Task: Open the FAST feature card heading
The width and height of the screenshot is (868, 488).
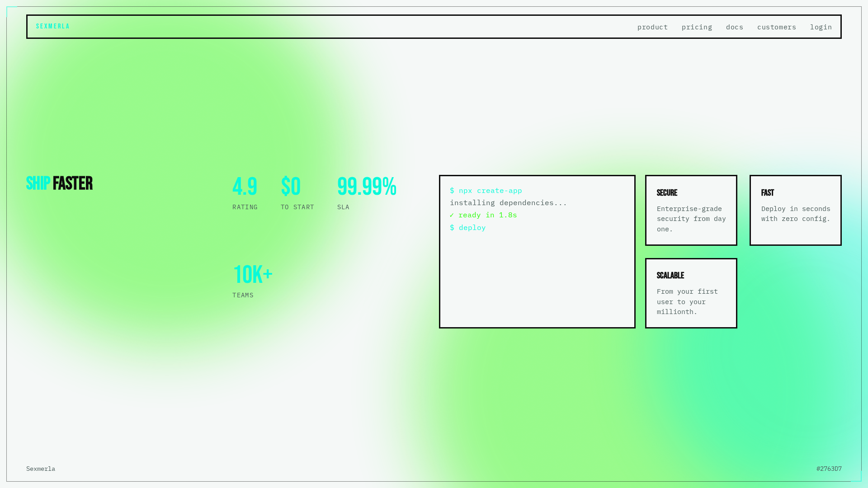Action: [768, 193]
